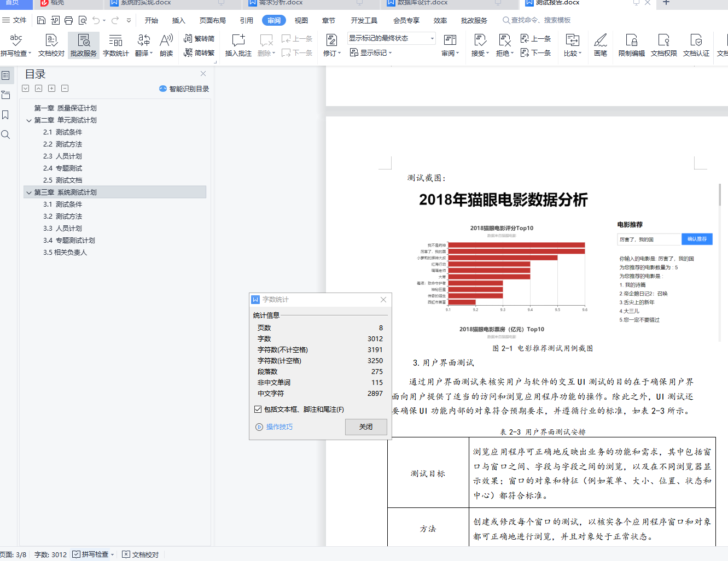Click the 查找命令、搜索模板 search box
728x561 pixels.
coord(537,20)
